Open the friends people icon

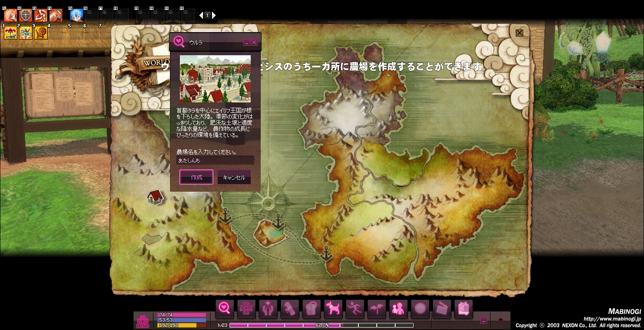pos(398,308)
